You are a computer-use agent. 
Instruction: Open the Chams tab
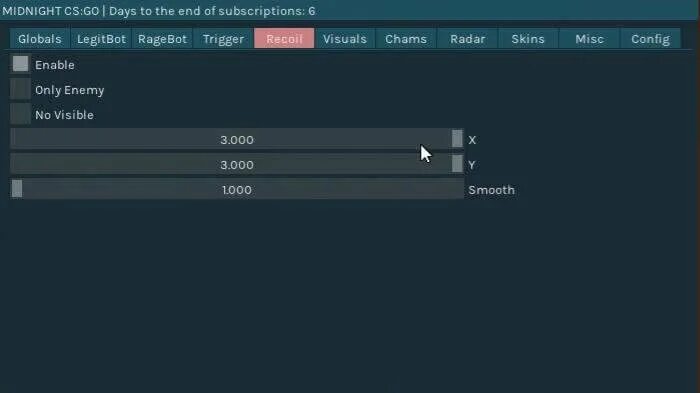406,39
